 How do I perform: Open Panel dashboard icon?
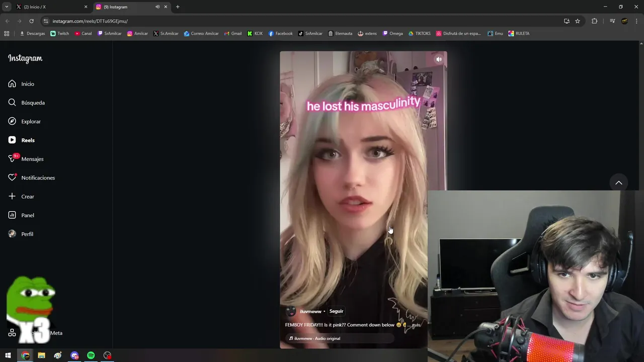[x=12, y=215]
